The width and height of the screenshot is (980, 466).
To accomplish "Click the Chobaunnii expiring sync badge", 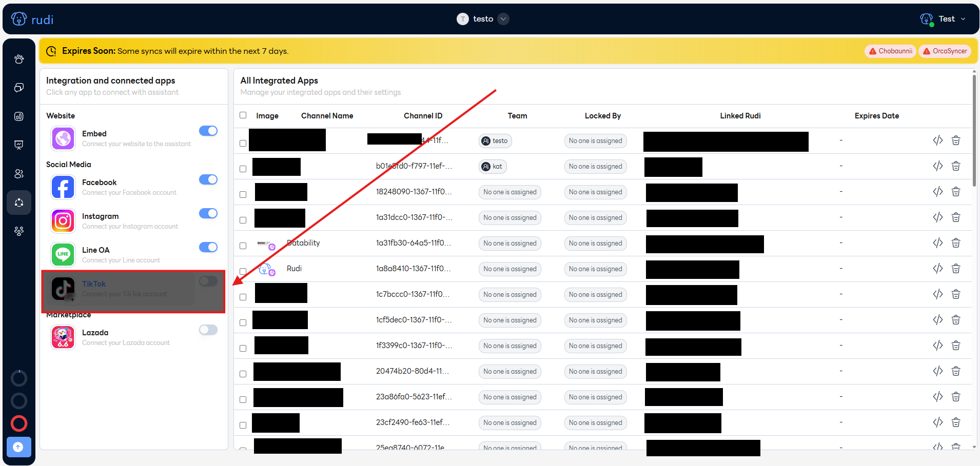I will point(890,51).
